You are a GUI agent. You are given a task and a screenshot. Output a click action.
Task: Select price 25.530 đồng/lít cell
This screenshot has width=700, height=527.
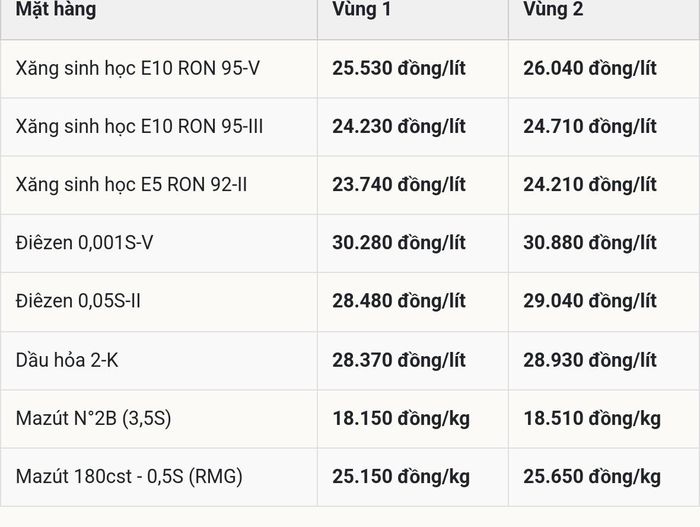click(399, 69)
